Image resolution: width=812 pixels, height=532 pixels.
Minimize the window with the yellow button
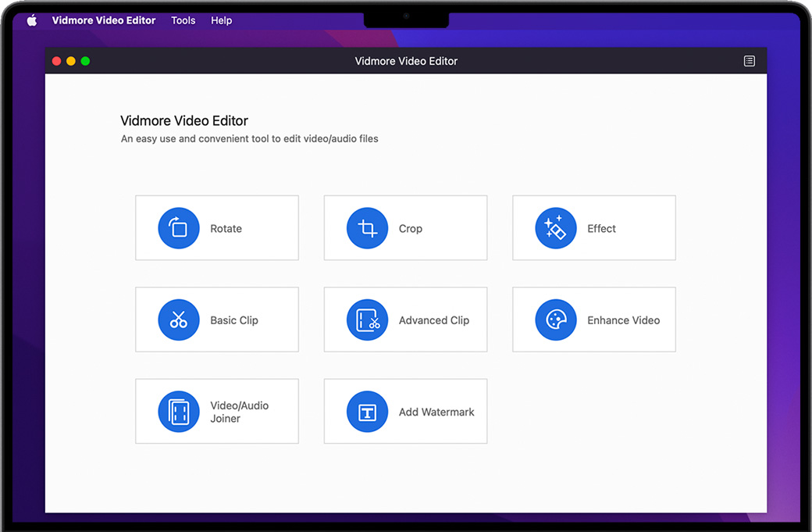70,61
